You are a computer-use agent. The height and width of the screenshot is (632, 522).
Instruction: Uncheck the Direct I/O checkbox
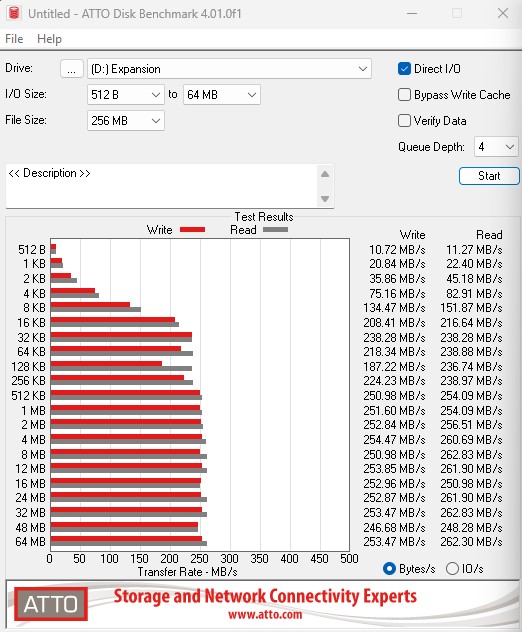[404, 69]
